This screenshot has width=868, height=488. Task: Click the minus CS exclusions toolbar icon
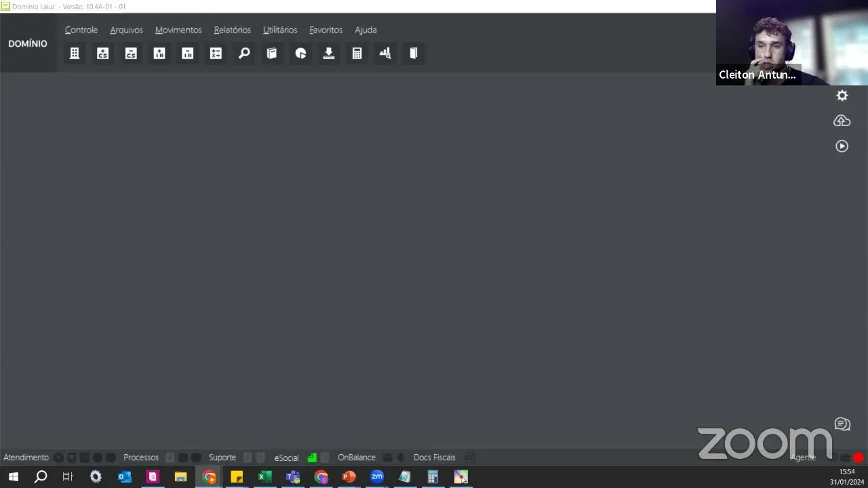131,54
